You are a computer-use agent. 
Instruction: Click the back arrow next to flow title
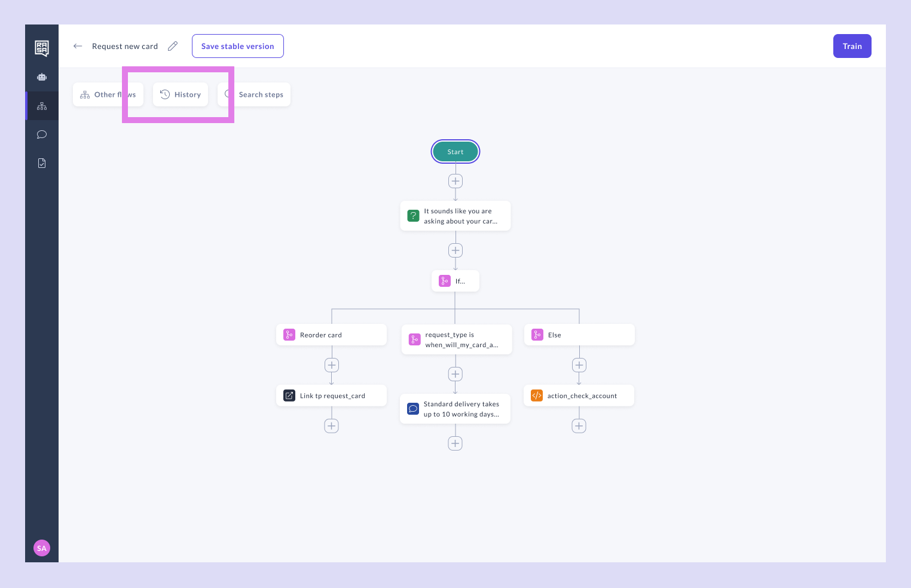click(78, 46)
